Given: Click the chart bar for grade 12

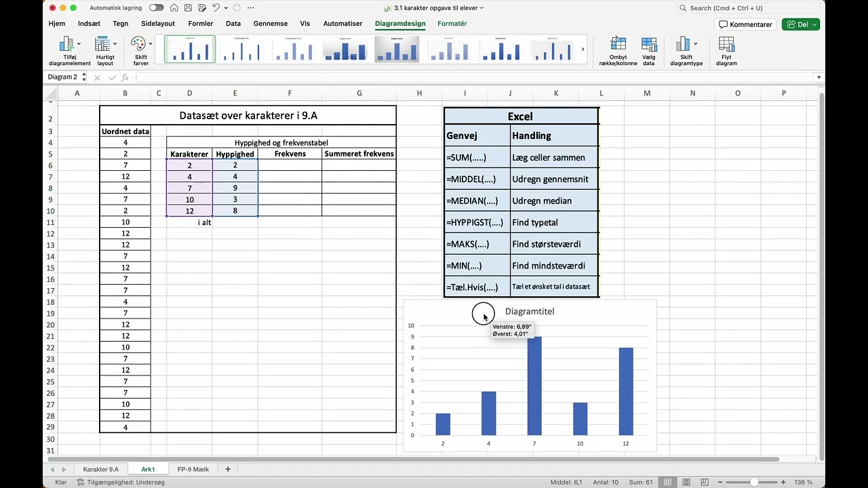Looking at the screenshot, I should [626, 391].
